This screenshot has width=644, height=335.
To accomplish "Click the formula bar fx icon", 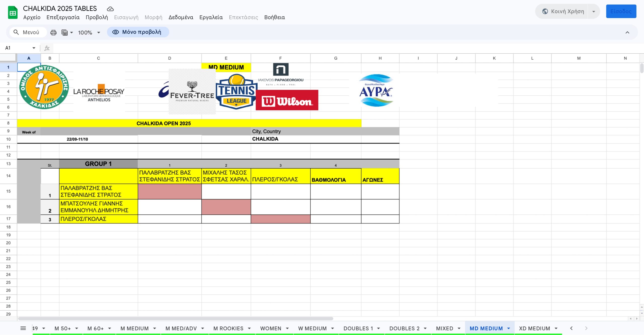I will point(47,48).
